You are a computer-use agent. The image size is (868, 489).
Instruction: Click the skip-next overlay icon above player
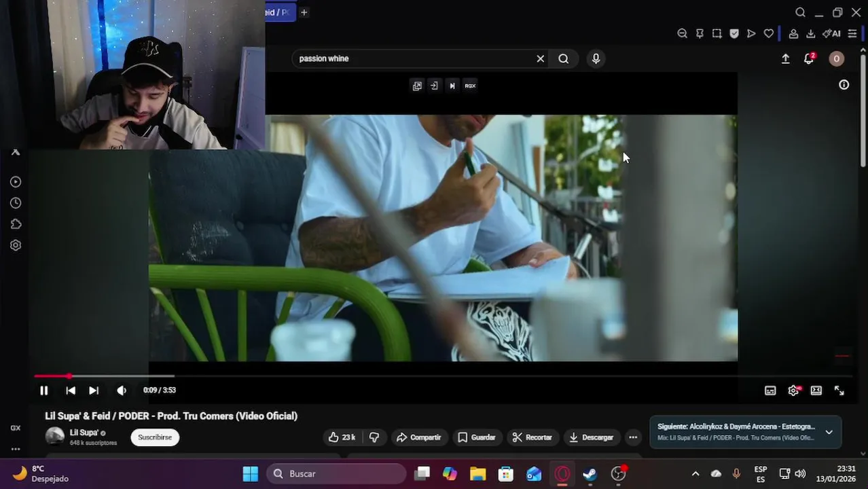452,86
